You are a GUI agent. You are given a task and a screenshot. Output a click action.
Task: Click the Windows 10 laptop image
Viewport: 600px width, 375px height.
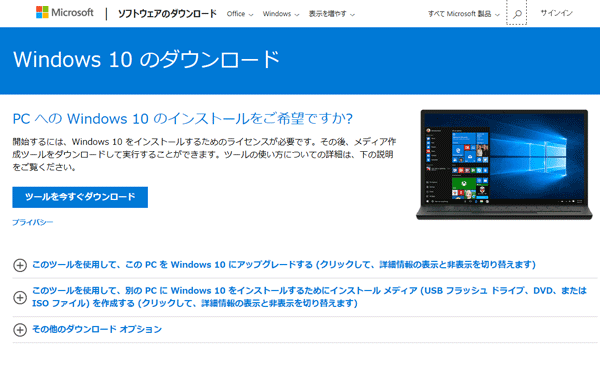point(504,165)
